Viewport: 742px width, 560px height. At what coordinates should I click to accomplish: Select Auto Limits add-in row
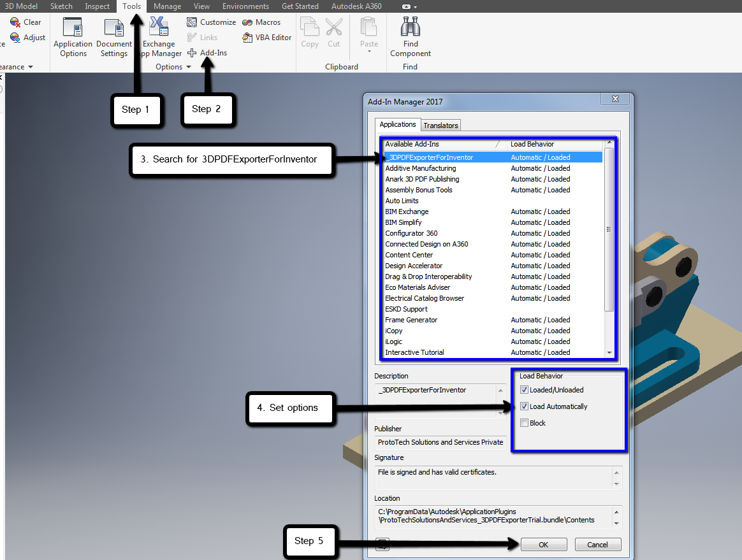click(x=492, y=201)
